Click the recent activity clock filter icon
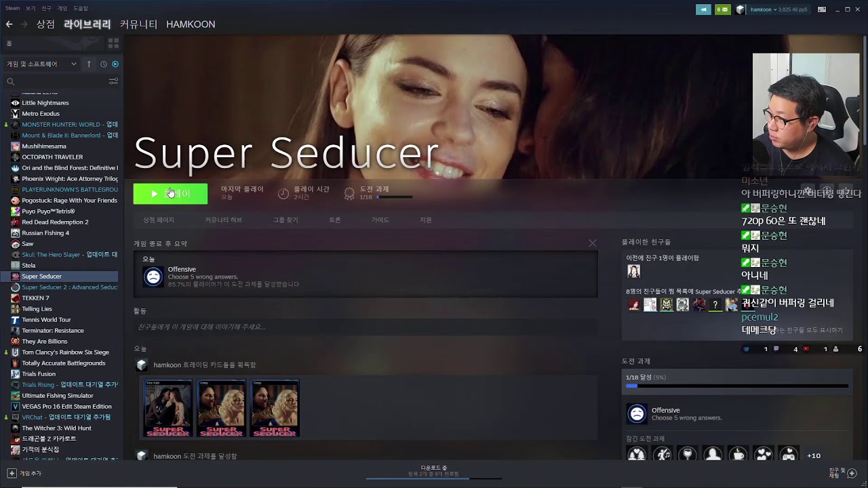 (x=104, y=64)
